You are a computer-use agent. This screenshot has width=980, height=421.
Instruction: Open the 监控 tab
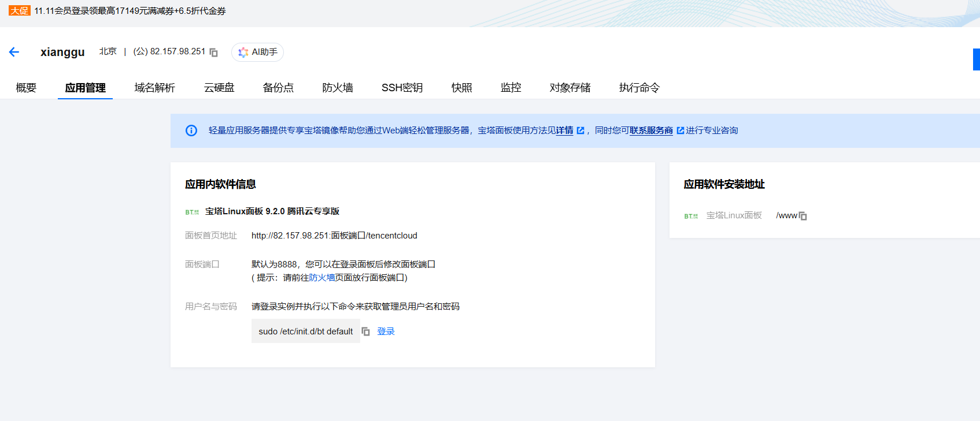pyautogui.click(x=511, y=88)
